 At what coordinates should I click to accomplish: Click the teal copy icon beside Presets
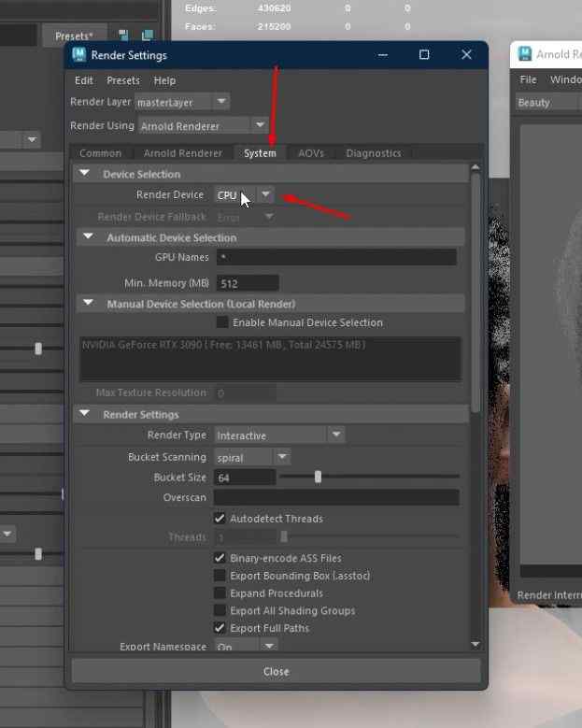pos(148,36)
